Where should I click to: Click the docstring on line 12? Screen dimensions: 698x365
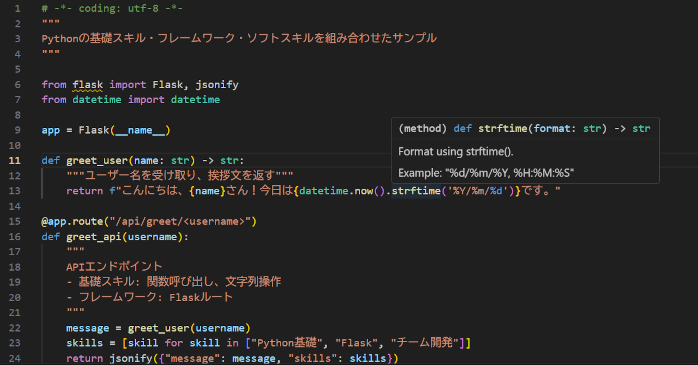coord(180,175)
